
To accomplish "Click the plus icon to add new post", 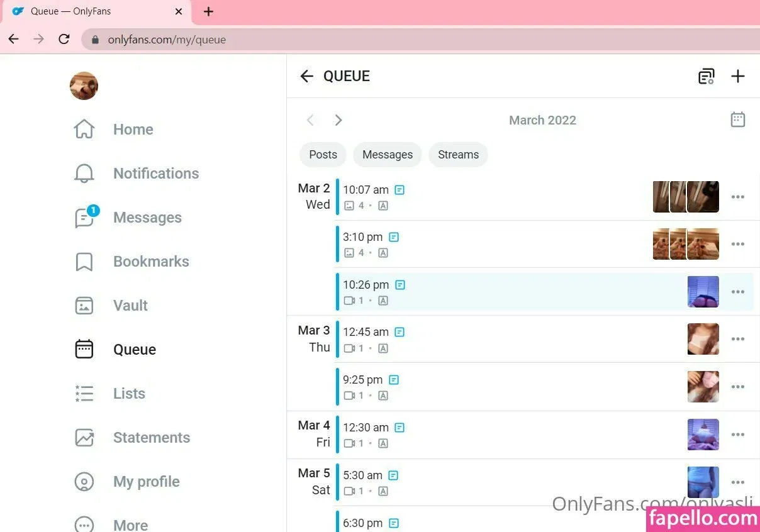I will coord(737,76).
